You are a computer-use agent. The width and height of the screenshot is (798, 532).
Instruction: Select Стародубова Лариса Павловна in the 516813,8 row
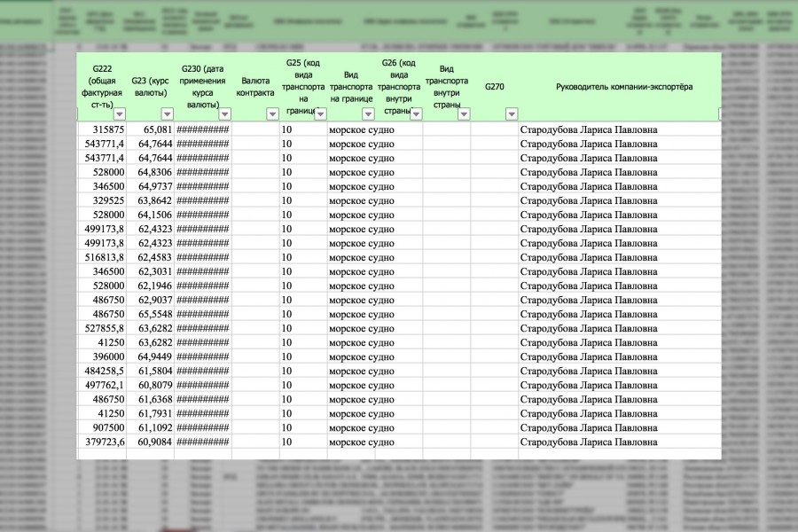(589, 258)
